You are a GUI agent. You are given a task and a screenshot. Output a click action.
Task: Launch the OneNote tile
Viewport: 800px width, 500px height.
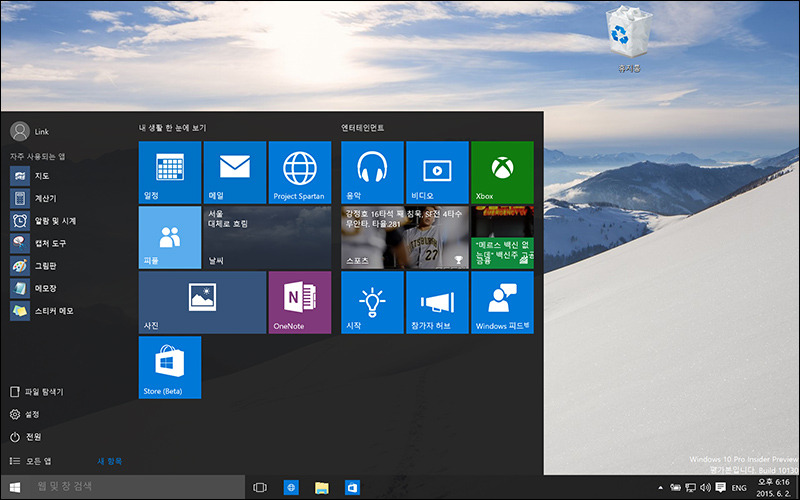coord(299,303)
